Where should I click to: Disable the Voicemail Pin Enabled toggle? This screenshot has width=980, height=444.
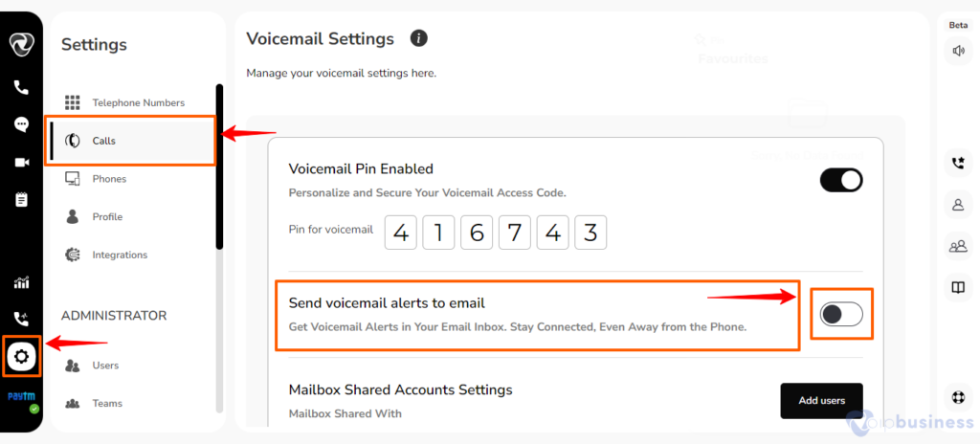pos(841,180)
